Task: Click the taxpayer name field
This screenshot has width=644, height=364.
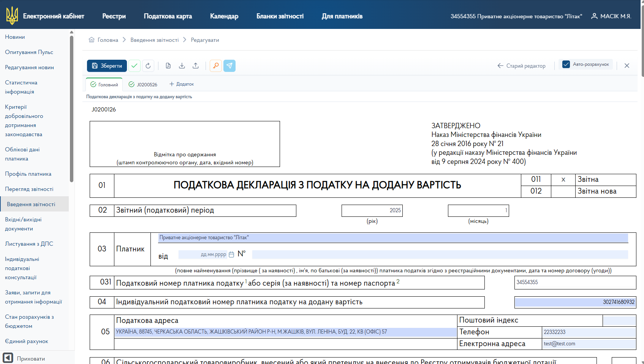Action: pyautogui.click(x=393, y=238)
